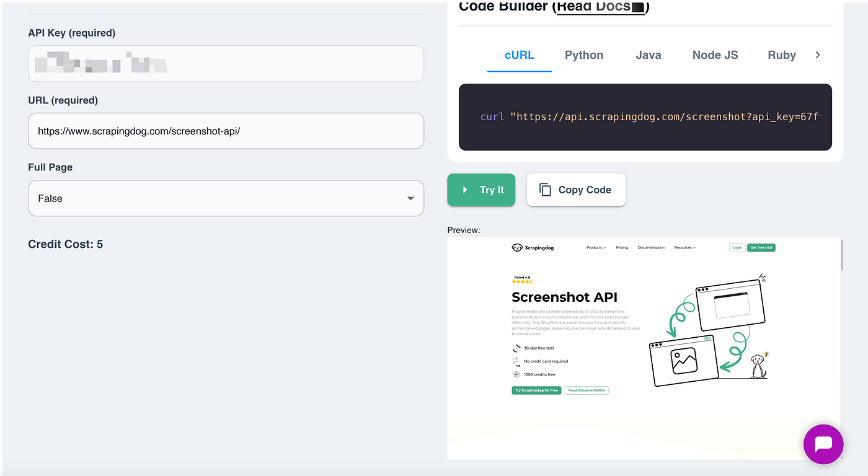This screenshot has height=476, width=868.
Task: Expand the Resources menu in the preview
Action: coord(684,247)
